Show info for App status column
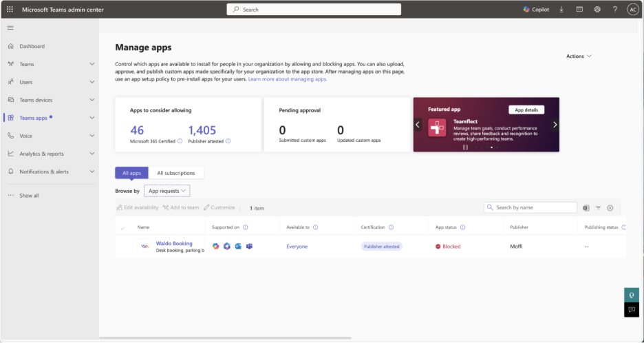644x343 pixels. 462,227
